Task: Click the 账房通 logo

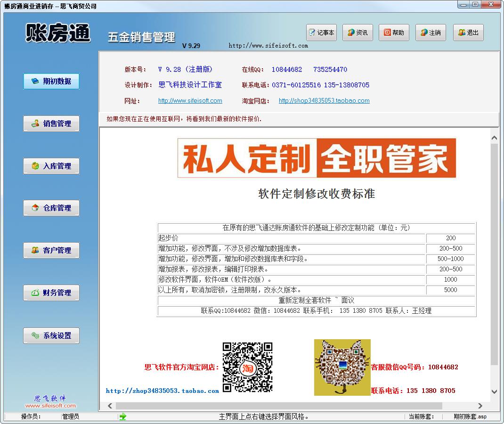Action: (58, 33)
